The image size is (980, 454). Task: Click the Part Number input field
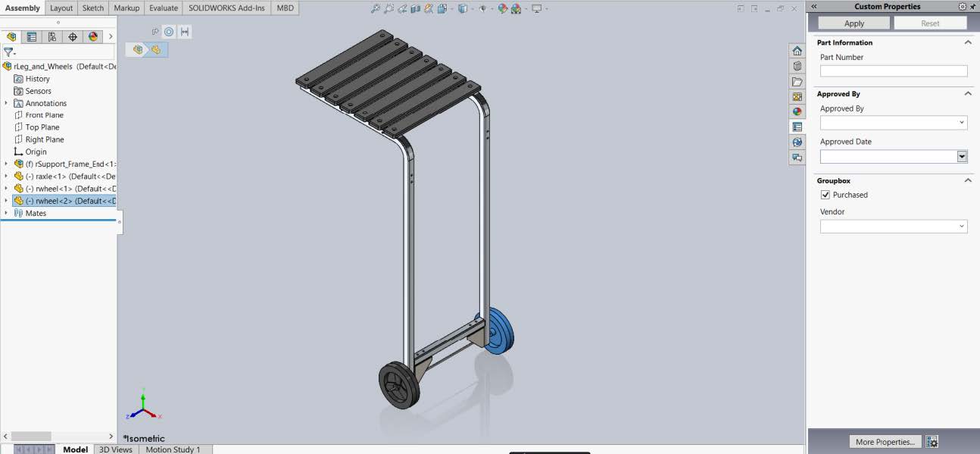894,70
